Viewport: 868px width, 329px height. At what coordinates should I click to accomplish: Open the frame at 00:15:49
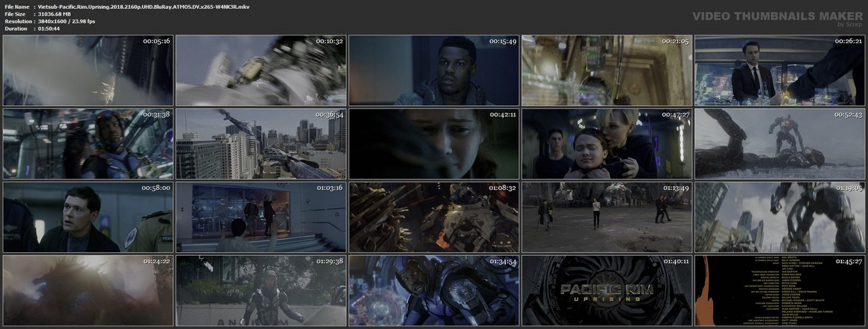click(x=434, y=71)
